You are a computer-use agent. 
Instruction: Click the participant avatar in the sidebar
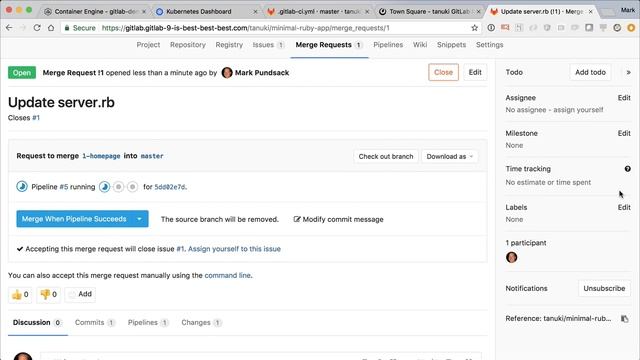coord(511,257)
